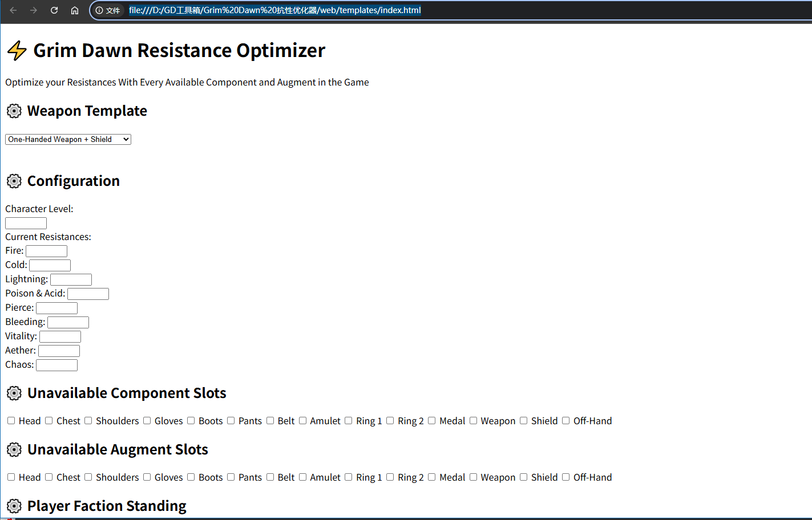Screen dimensions: 812x520
Task: Focus the Chaos resistance field
Action: coord(56,365)
